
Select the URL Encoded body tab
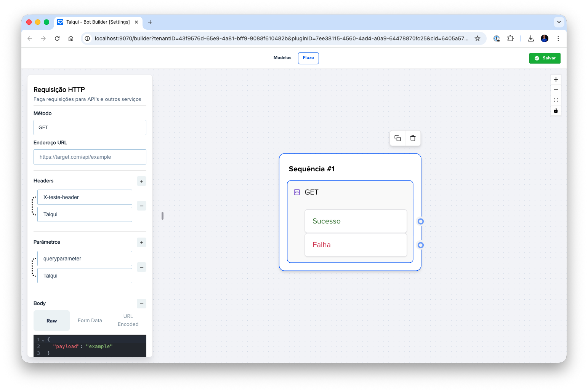[x=128, y=321]
